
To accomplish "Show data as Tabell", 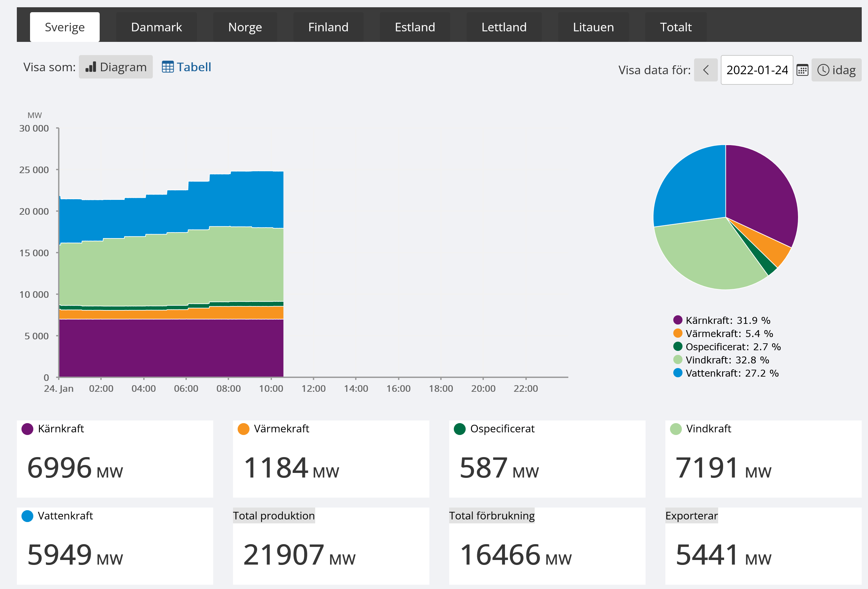I will tap(186, 67).
